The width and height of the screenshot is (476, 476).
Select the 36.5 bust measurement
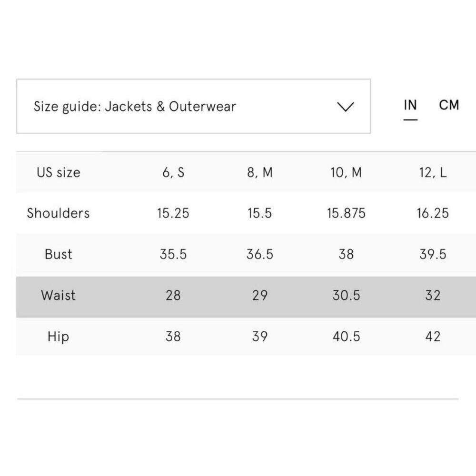click(260, 254)
